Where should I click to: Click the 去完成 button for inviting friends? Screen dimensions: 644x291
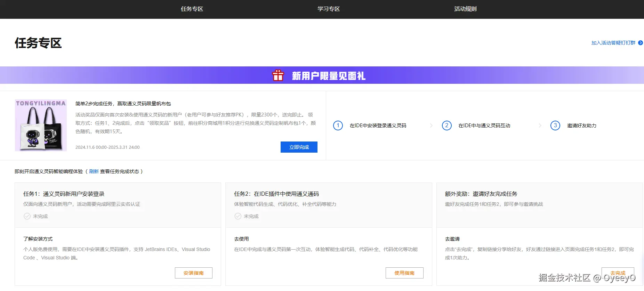tap(618, 273)
